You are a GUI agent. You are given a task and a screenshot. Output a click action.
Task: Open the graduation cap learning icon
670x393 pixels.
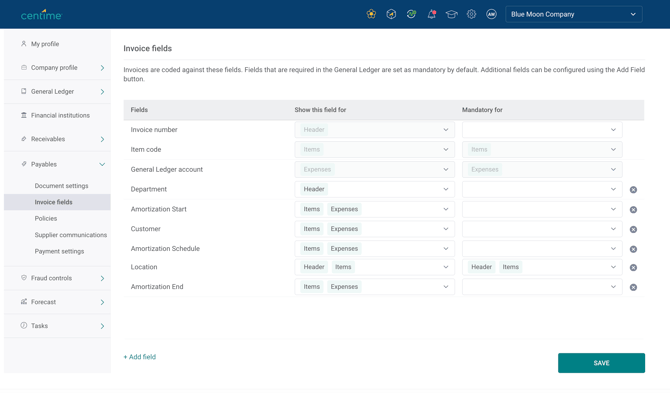pos(451,14)
